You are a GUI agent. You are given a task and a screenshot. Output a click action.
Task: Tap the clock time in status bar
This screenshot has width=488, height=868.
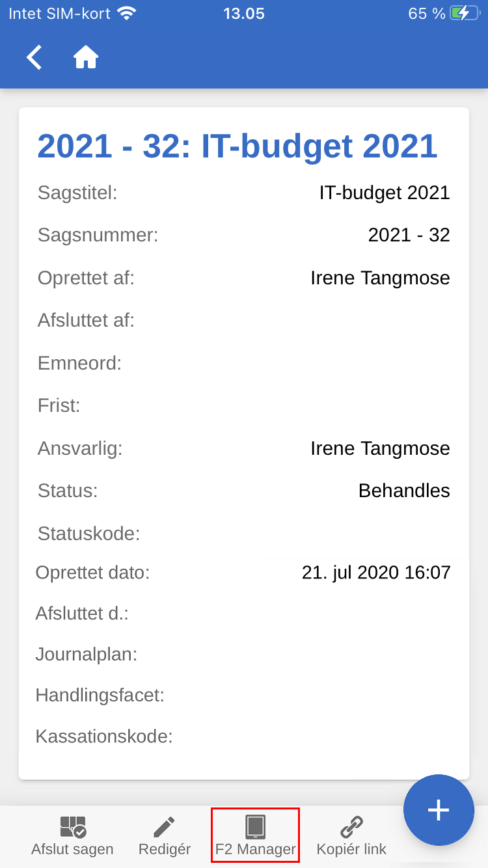click(244, 14)
